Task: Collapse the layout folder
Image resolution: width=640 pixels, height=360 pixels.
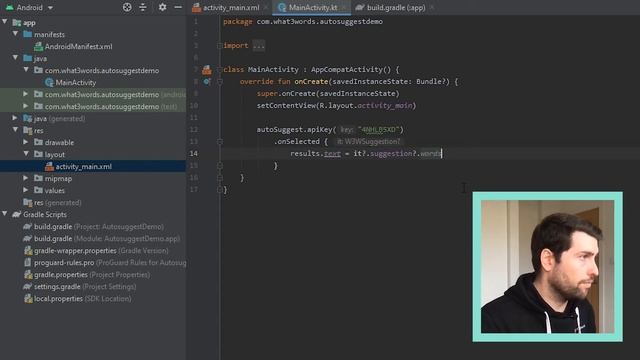Action: click(26, 154)
